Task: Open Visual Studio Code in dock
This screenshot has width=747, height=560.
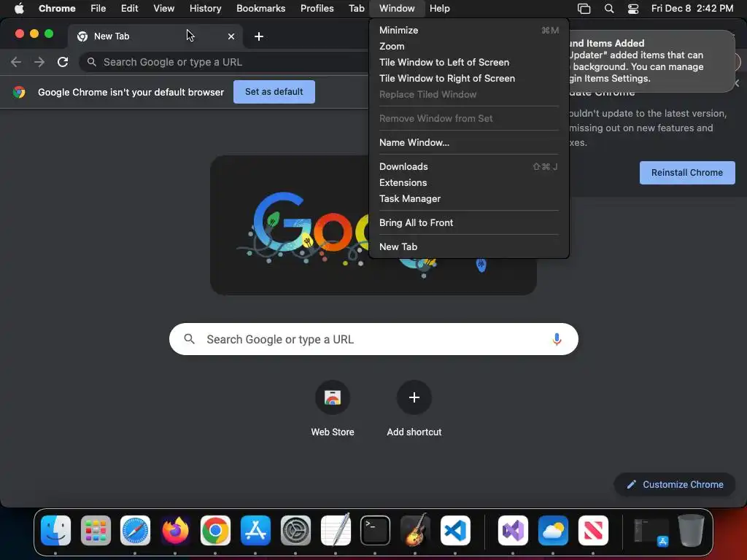Action: pos(455,531)
